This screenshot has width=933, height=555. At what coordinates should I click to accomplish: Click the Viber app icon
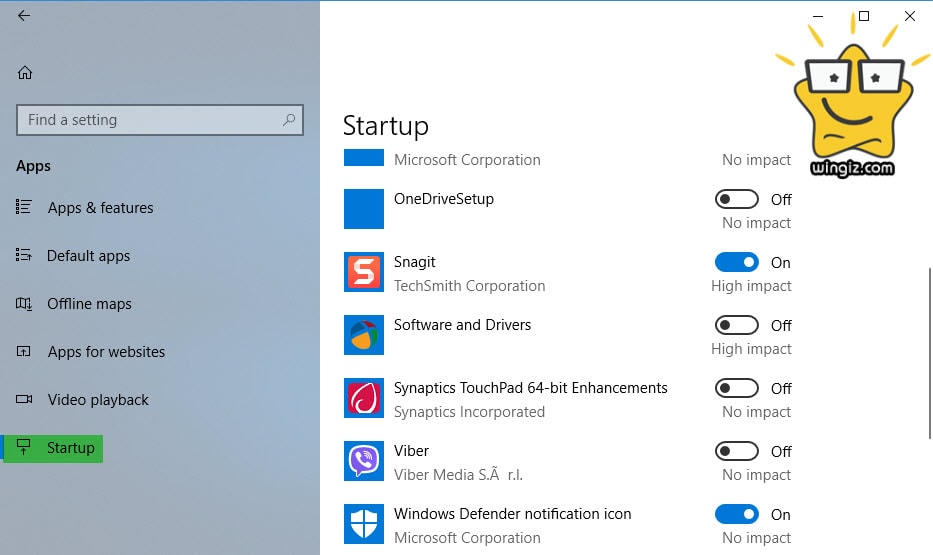(364, 461)
